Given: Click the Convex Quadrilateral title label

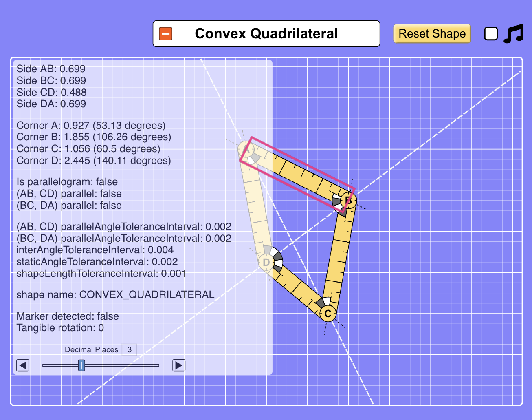Looking at the screenshot, I should [267, 33].
